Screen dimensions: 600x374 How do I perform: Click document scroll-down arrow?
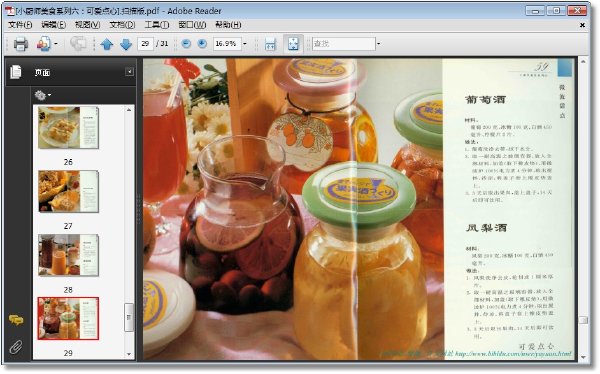click(x=583, y=357)
